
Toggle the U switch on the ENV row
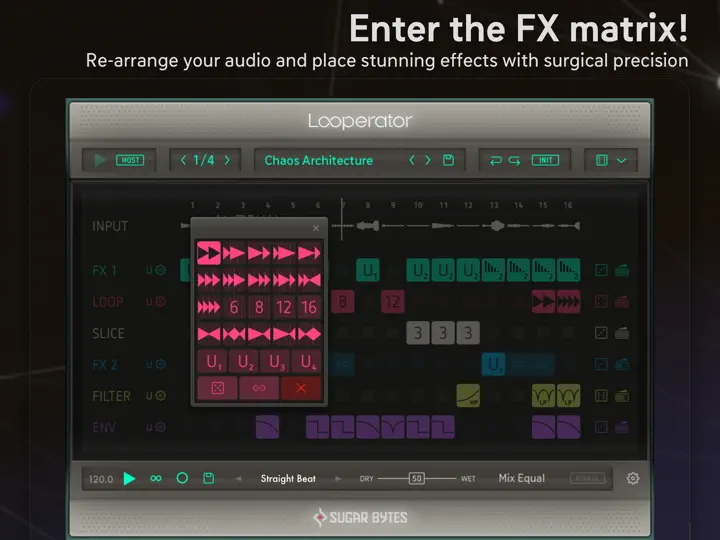tap(149, 427)
